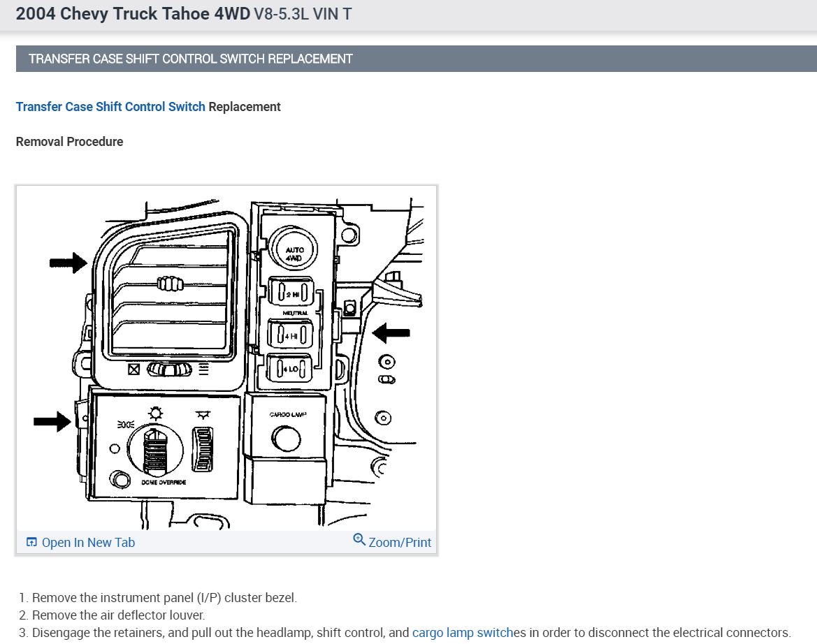Click the word 'Replacement' after the blue link

[x=245, y=107]
